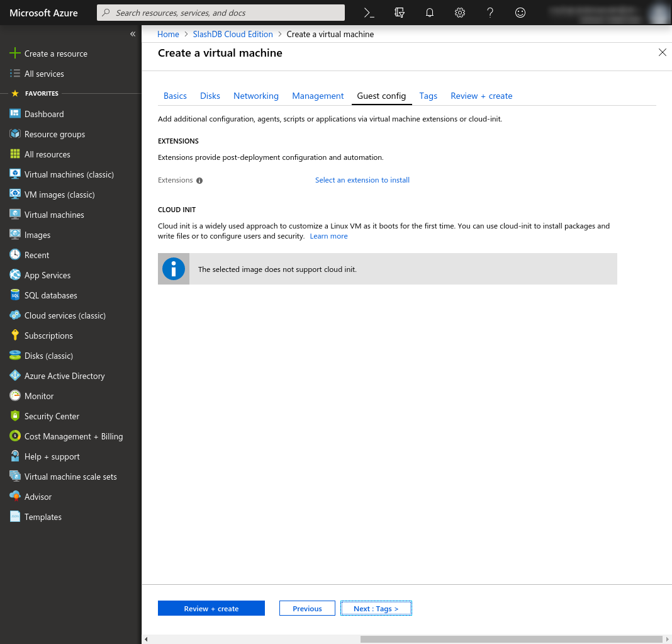Open the Learn more link
The height and width of the screenshot is (644, 672).
(x=328, y=236)
